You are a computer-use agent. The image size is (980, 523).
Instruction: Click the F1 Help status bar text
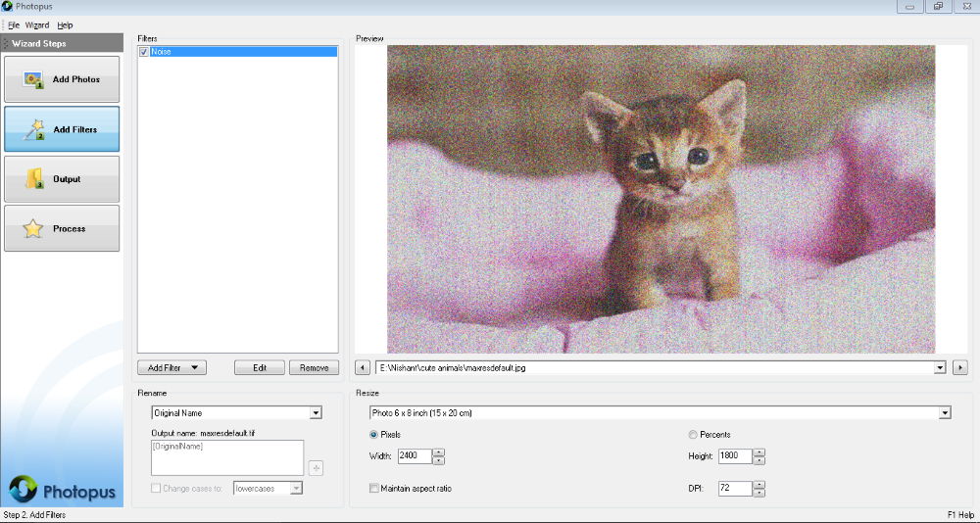pyautogui.click(x=960, y=515)
